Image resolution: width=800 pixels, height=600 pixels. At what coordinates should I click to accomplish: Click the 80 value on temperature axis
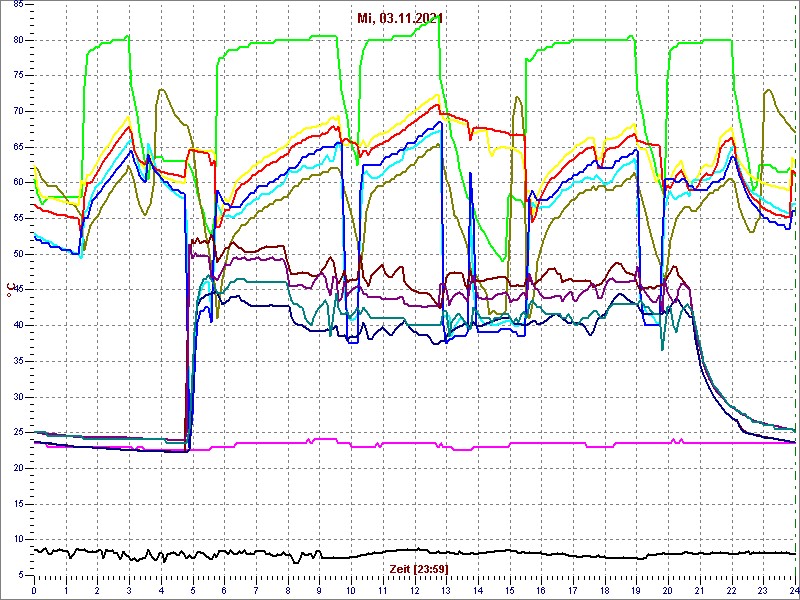click(18, 40)
